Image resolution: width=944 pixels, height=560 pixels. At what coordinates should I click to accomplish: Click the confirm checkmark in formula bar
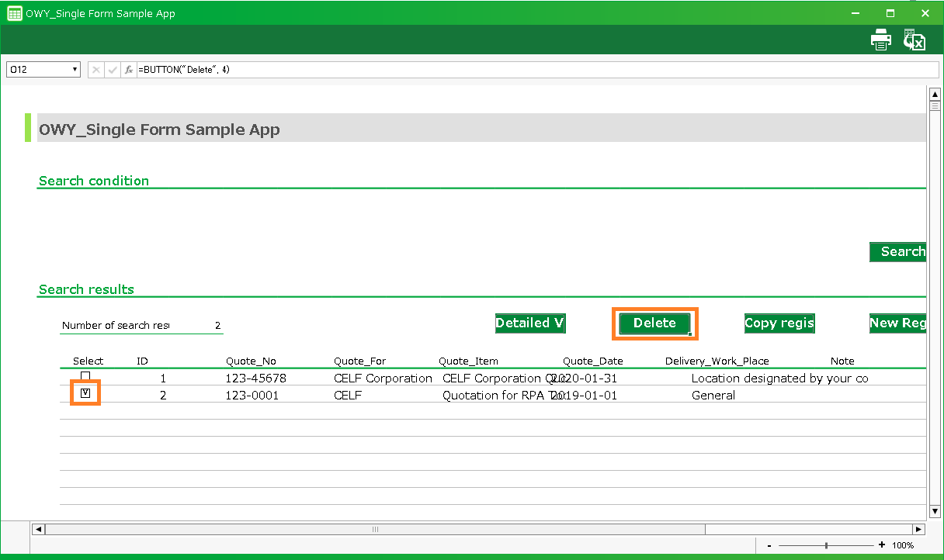coord(113,70)
